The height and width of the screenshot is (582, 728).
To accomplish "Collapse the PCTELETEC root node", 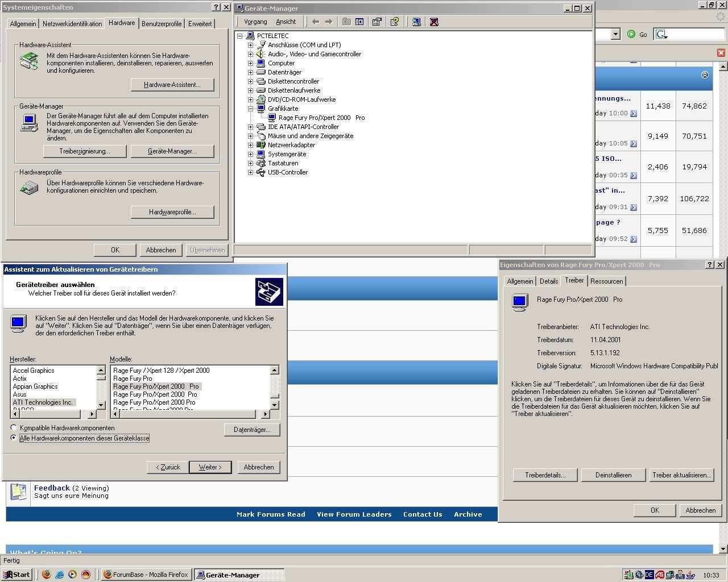I will coord(240,36).
